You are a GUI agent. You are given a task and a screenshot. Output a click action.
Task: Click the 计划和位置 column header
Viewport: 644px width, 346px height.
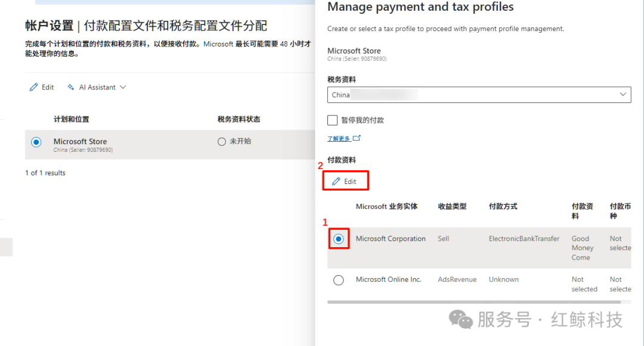click(72, 119)
